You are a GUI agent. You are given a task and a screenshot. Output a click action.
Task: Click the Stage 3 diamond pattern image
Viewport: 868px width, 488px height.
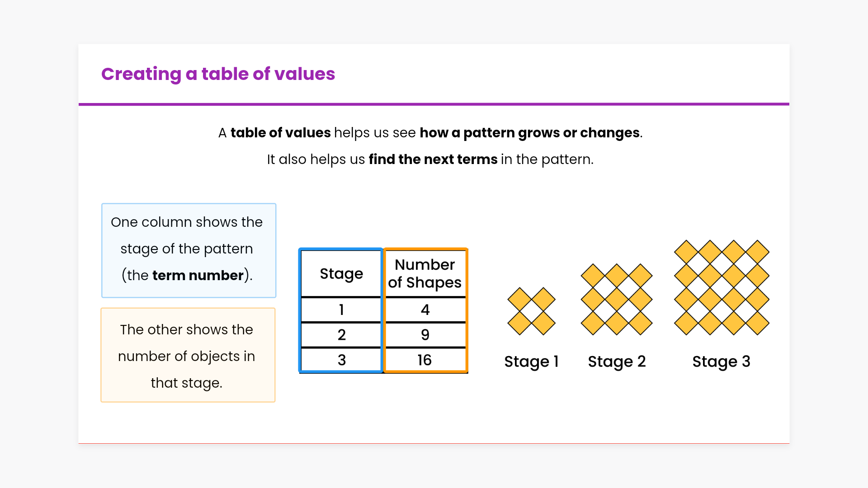click(x=722, y=287)
